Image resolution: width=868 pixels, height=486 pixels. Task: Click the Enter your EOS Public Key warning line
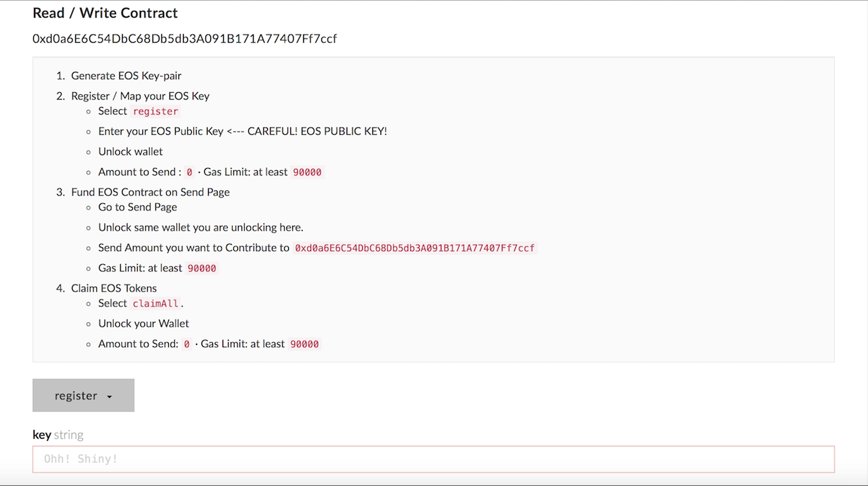242,131
